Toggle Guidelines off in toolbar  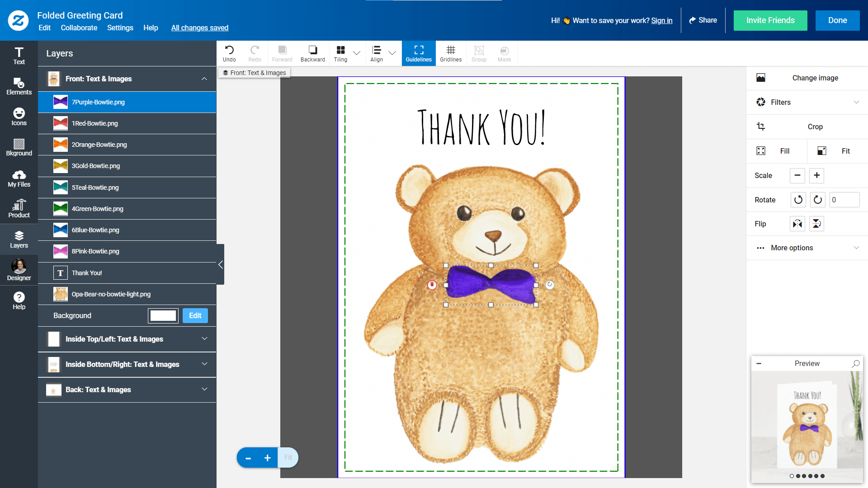click(x=419, y=53)
